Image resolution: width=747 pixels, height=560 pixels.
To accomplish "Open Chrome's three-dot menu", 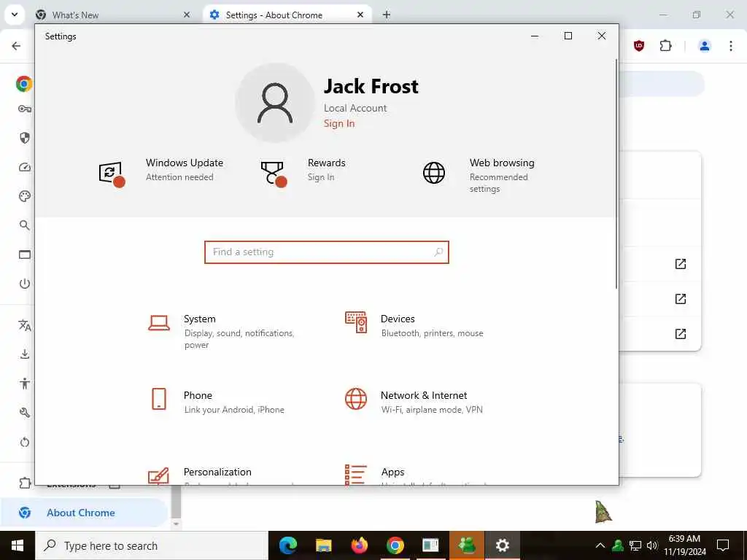I will 730,46.
